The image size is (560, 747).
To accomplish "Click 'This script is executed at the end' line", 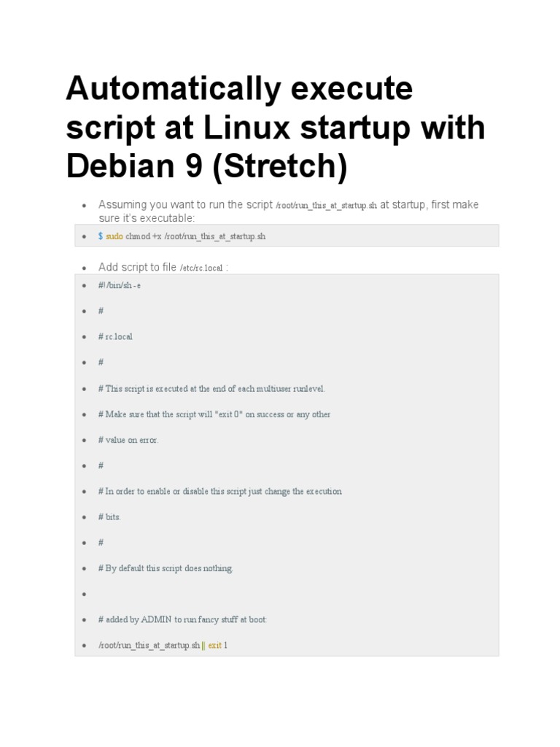I will tap(211, 389).
